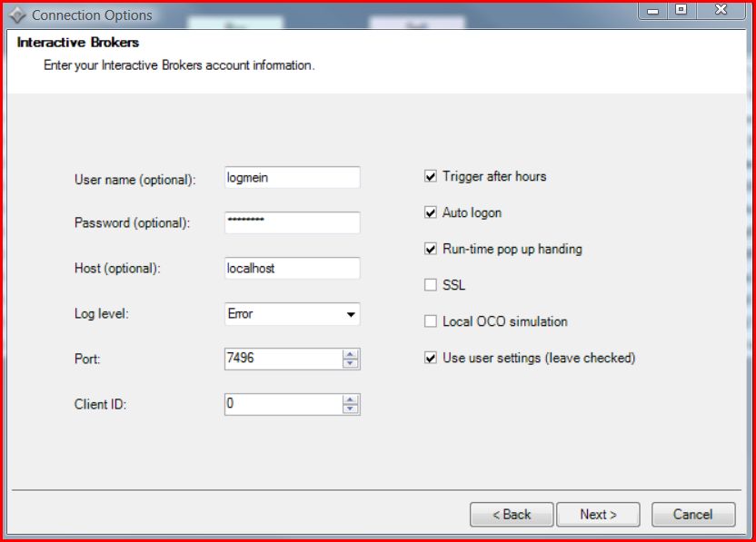The width and height of the screenshot is (756, 542).
Task: Proceed with the Next button
Action: (598, 515)
